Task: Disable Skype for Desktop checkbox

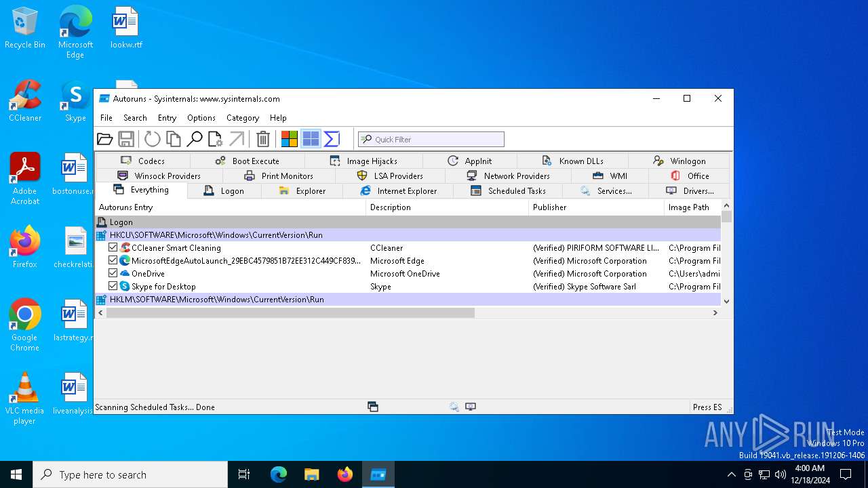Action: click(113, 287)
